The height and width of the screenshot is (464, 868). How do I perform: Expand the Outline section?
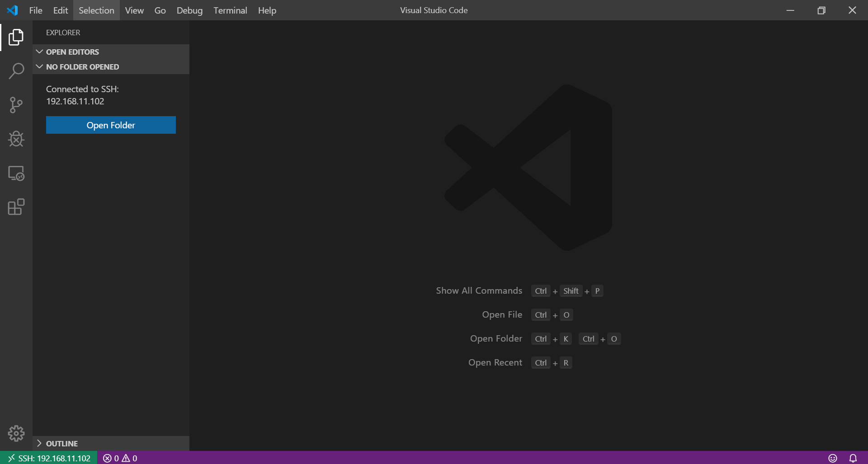pos(111,443)
